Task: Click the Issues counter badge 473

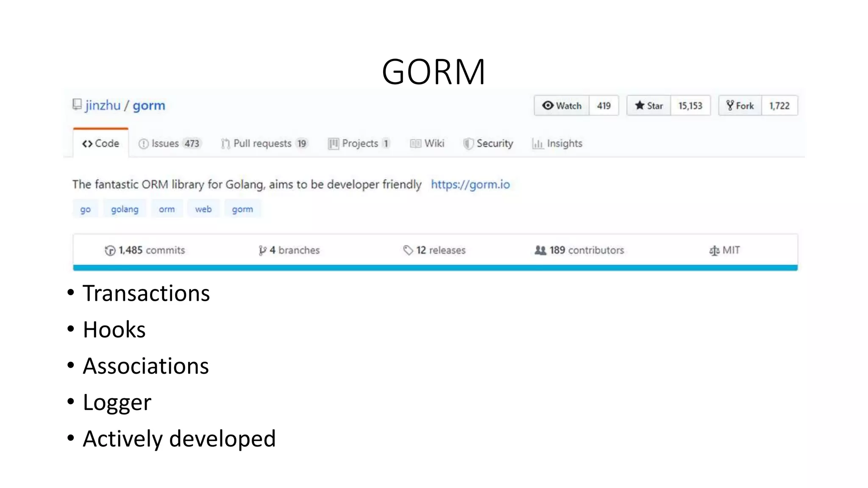Action: pos(192,144)
